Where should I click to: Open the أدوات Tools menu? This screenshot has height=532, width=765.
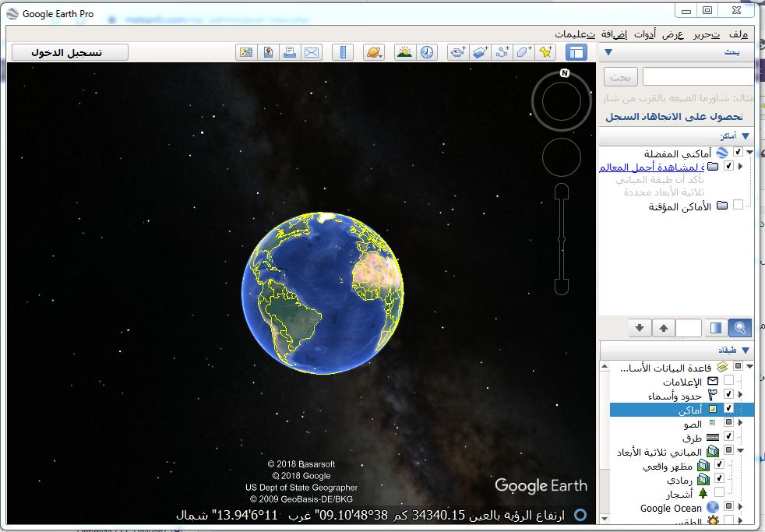coord(645,34)
